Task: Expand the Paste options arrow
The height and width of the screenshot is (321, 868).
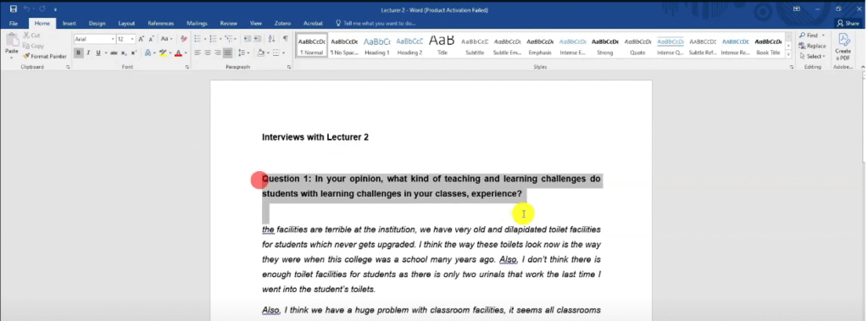Action: [x=11, y=58]
